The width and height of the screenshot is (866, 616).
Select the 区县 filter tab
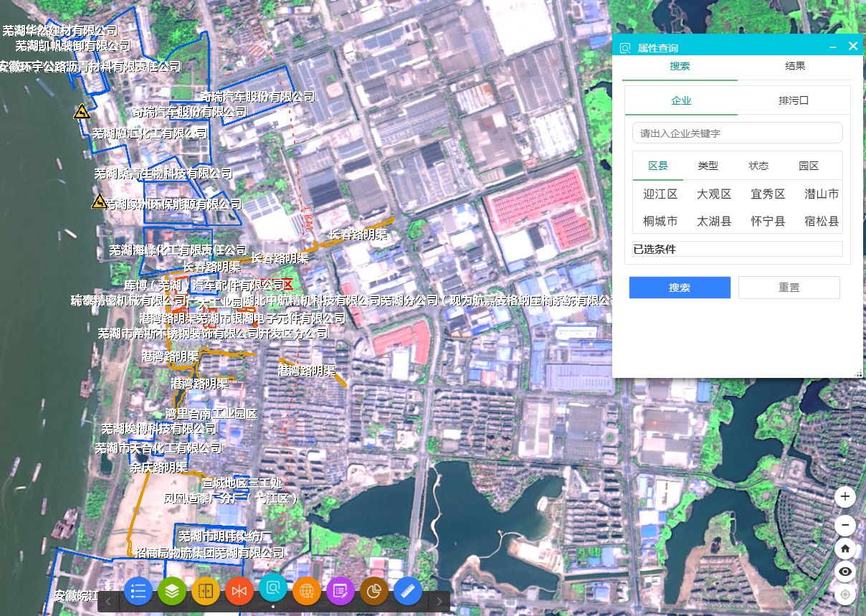658,166
